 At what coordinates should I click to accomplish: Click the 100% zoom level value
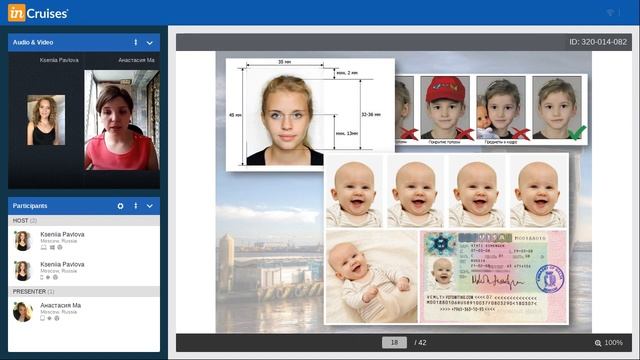pos(613,343)
